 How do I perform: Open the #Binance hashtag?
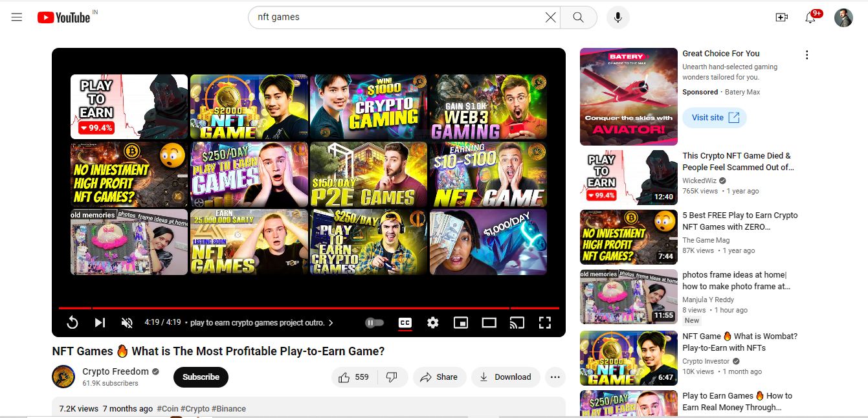[228, 409]
